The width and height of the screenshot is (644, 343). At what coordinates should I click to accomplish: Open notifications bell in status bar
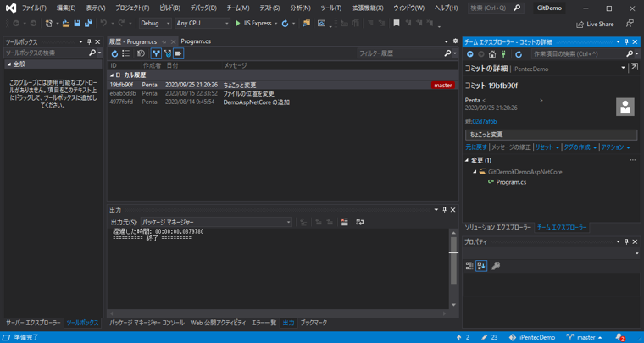(619, 337)
